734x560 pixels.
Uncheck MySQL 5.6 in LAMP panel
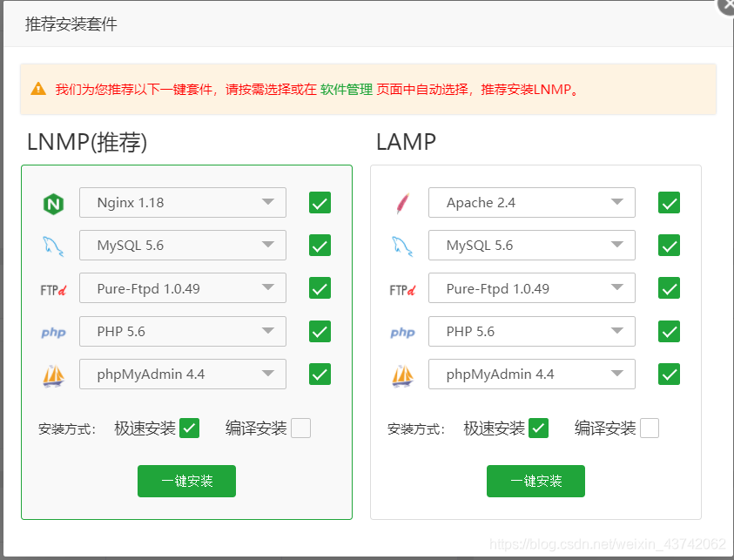coord(669,245)
